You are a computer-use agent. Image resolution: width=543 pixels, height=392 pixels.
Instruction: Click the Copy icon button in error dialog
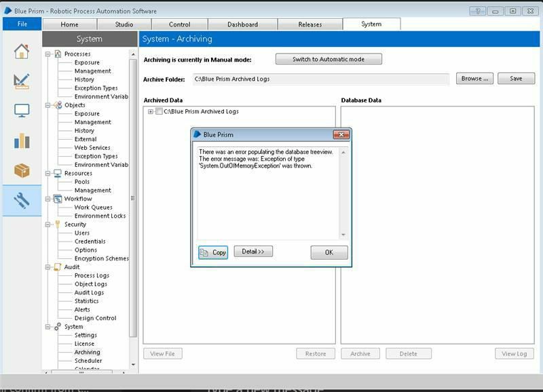(213, 252)
